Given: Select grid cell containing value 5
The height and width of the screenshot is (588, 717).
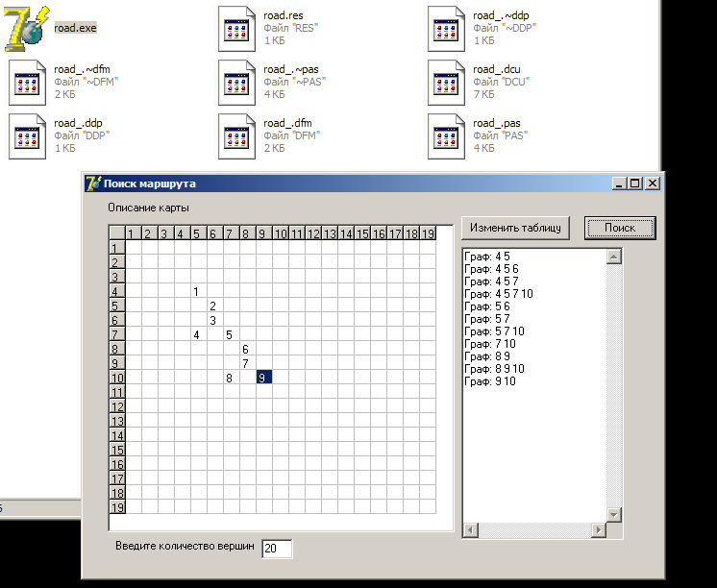Looking at the screenshot, I should 232,334.
